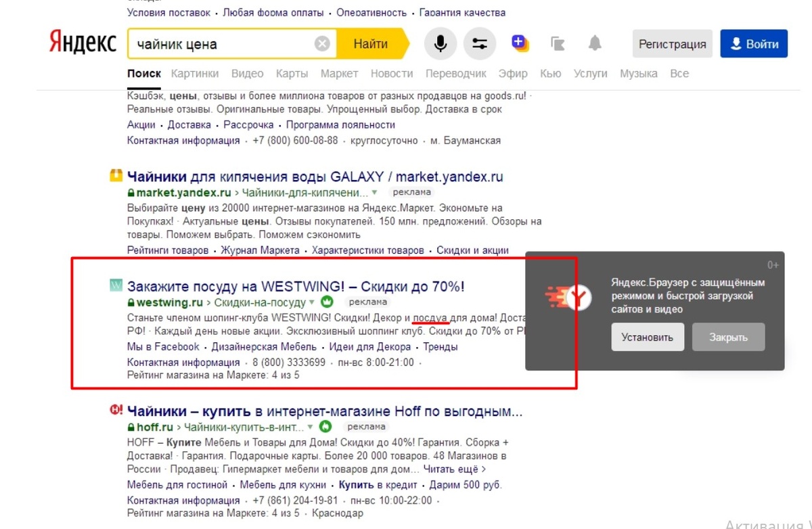Open the Музыка tab
Screen dimensions: 812x529
(x=639, y=73)
